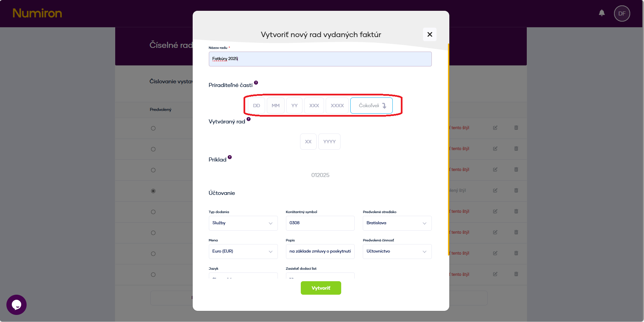The image size is (644, 322).
Task: Open the Predvolená činnosť dropdown
Action: 397,252
